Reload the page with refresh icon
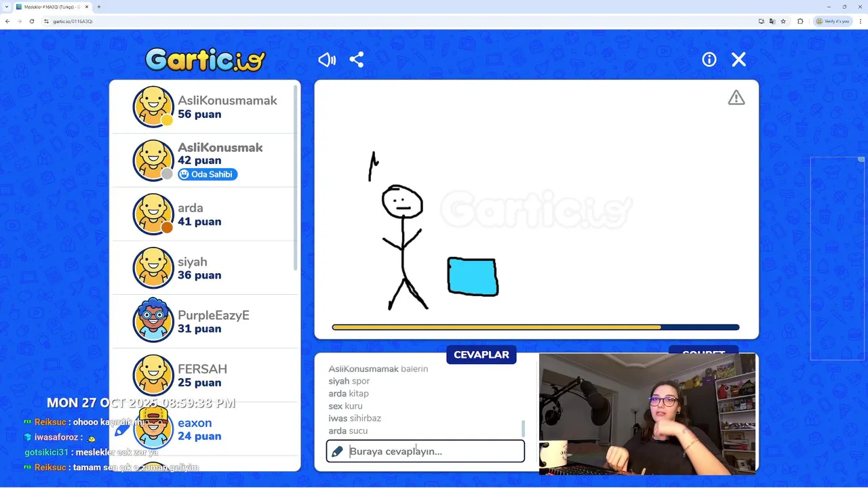The width and height of the screenshot is (868, 488). (x=32, y=21)
